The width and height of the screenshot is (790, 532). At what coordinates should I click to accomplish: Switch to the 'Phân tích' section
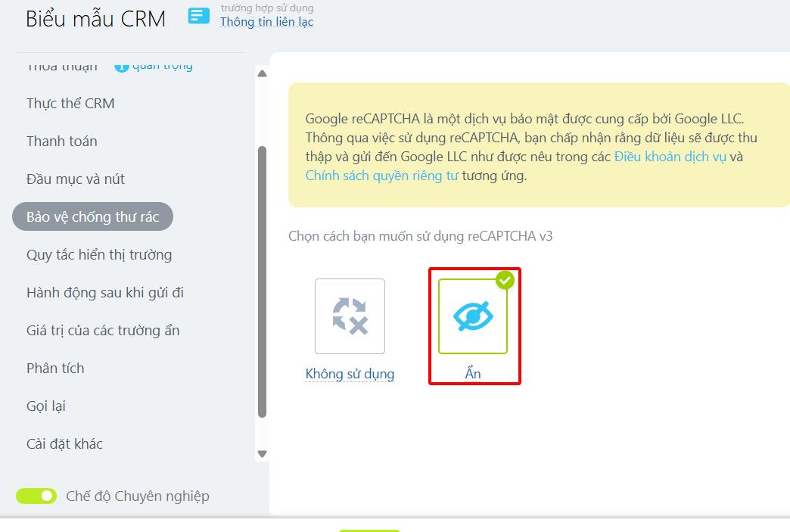pos(55,369)
